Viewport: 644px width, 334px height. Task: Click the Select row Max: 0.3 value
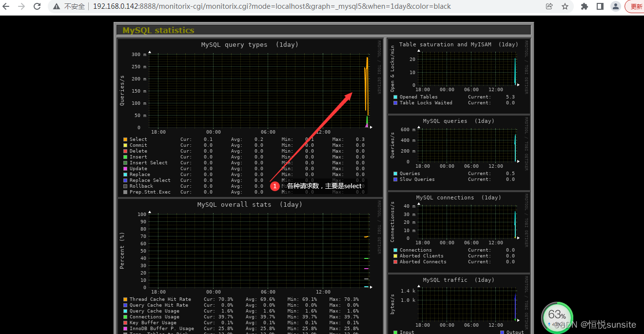(360, 139)
